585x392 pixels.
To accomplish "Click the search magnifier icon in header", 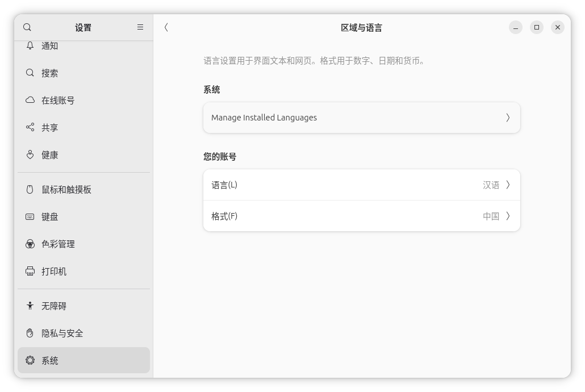I will coord(27,27).
